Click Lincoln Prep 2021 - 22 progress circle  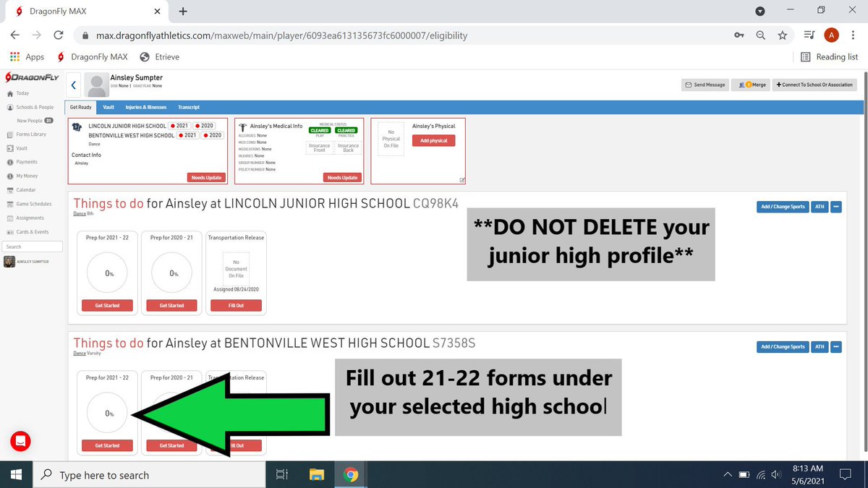[x=107, y=273]
